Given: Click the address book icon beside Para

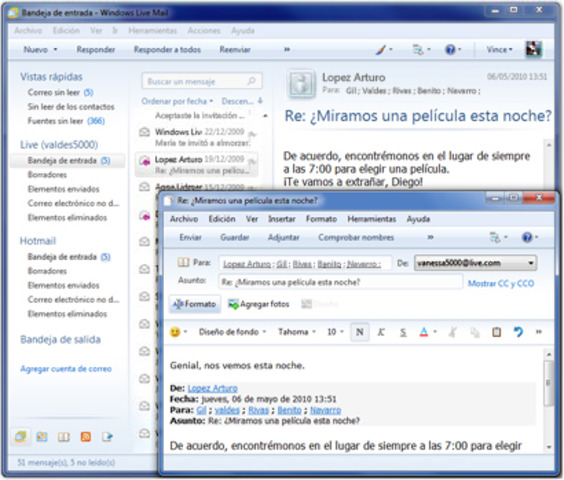Looking at the screenshot, I should tap(183, 262).
